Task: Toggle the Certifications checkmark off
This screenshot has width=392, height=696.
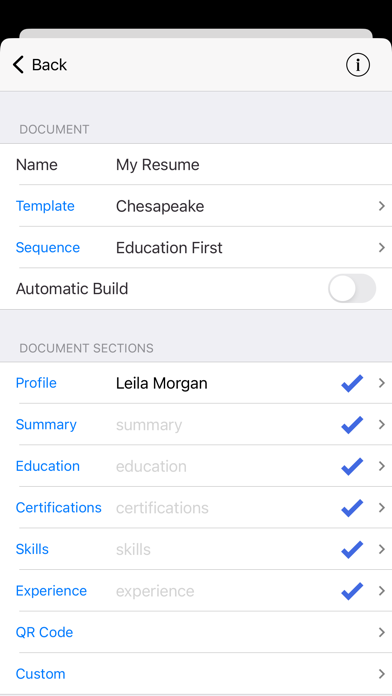Action: [352, 508]
